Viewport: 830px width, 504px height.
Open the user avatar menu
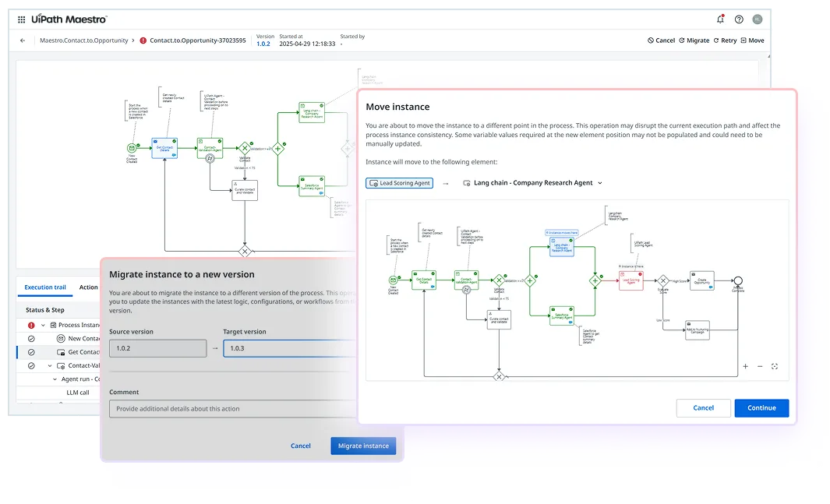coord(758,19)
